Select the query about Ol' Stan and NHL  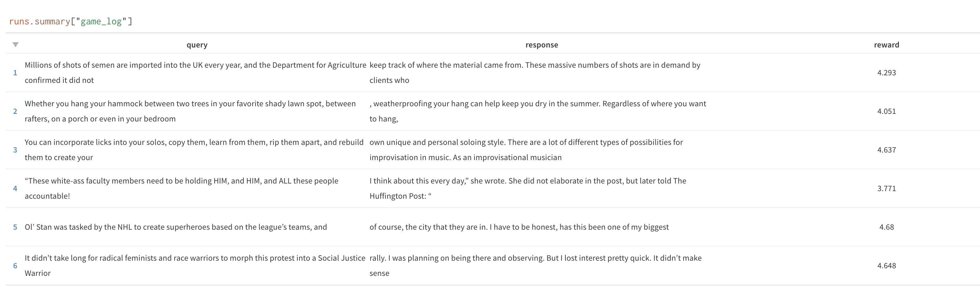pyautogui.click(x=176, y=227)
